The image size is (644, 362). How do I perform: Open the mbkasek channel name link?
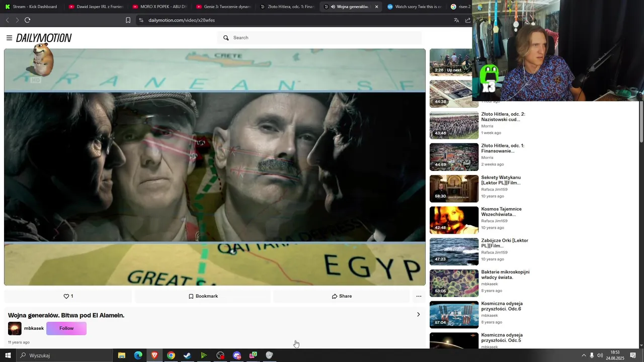click(34, 328)
